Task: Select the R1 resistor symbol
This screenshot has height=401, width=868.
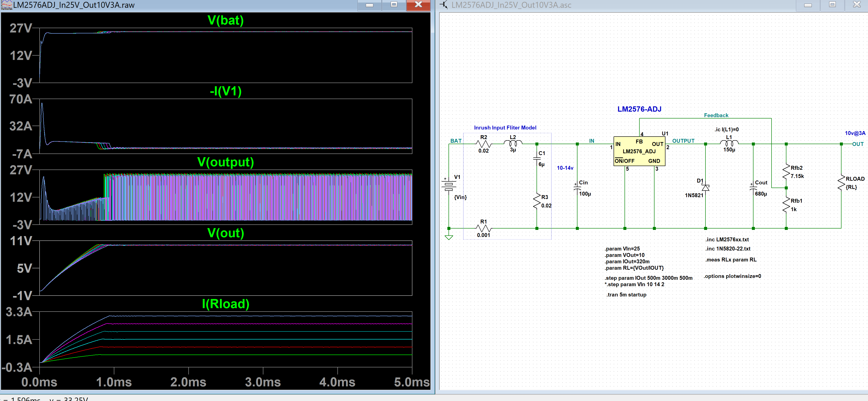Action: tap(484, 228)
